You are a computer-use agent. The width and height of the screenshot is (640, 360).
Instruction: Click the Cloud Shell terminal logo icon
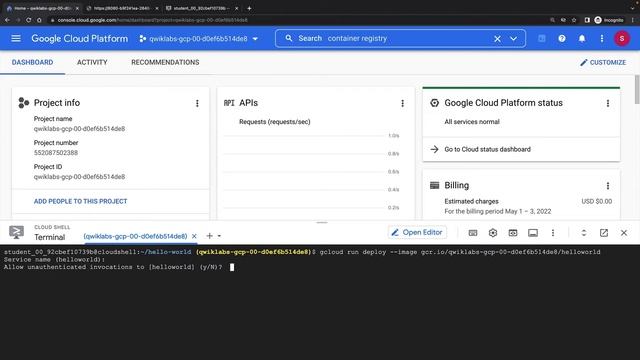pos(16,232)
